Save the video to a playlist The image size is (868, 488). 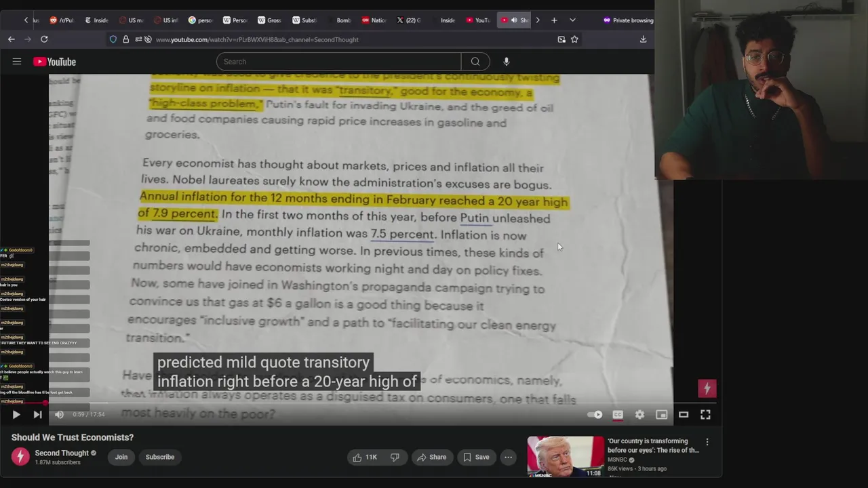coord(476,457)
